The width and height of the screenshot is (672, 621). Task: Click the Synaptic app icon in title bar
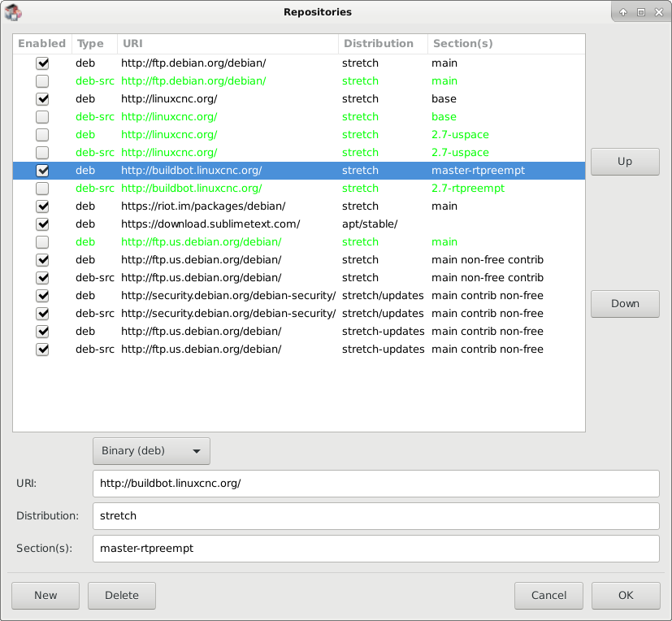(x=13, y=12)
